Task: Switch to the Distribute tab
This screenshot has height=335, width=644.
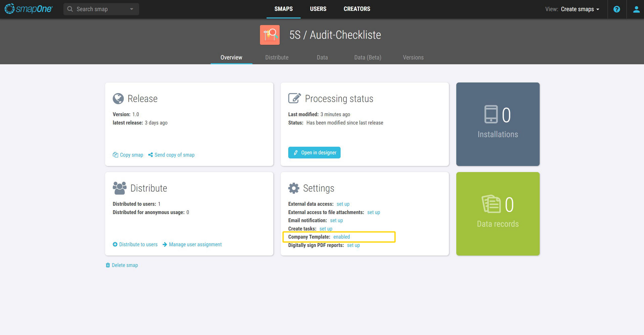Action: click(277, 57)
